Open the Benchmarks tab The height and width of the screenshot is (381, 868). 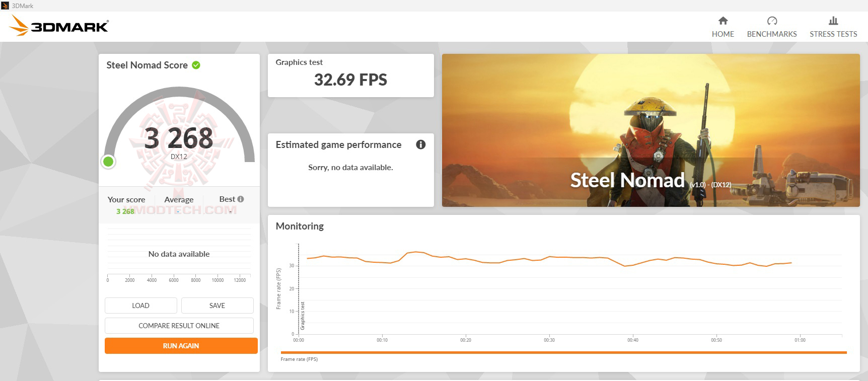(772, 27)
